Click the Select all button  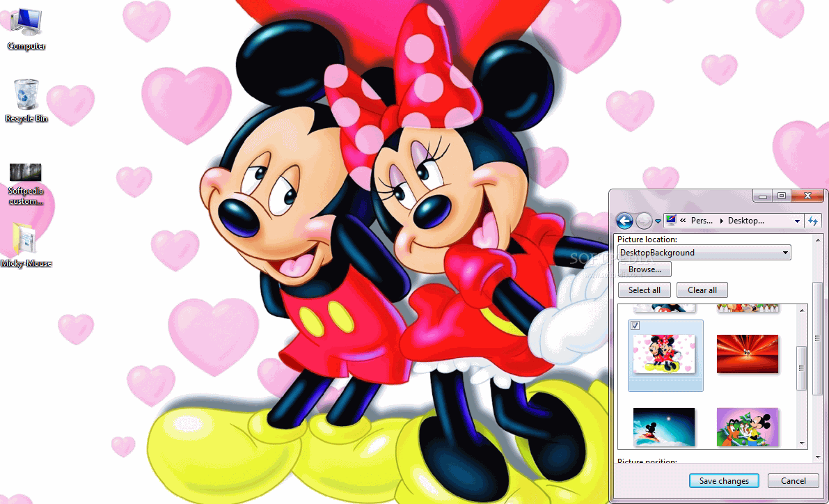pyautogui.click(x=644, y=290)
